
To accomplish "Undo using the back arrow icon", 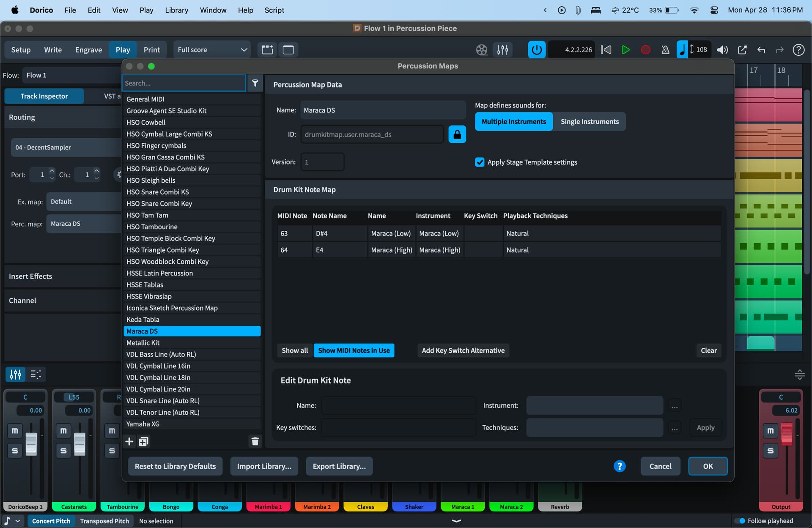I will point(761,50).
